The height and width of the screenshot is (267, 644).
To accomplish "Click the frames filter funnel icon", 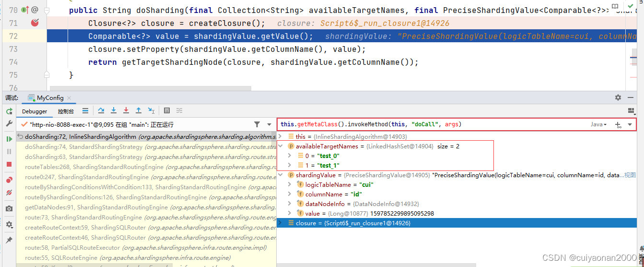I will pos(257,124).
